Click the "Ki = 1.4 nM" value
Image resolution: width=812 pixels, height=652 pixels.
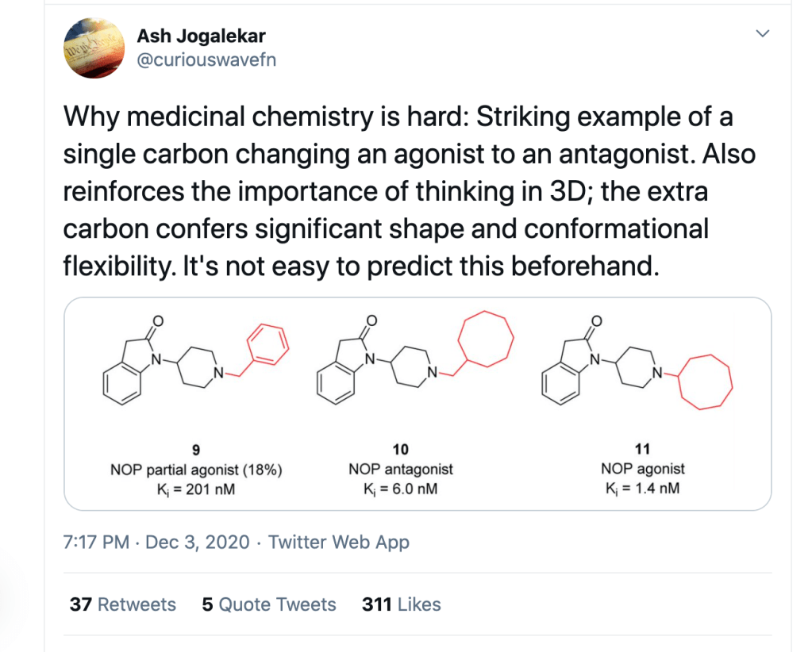(x=643, y=487)
